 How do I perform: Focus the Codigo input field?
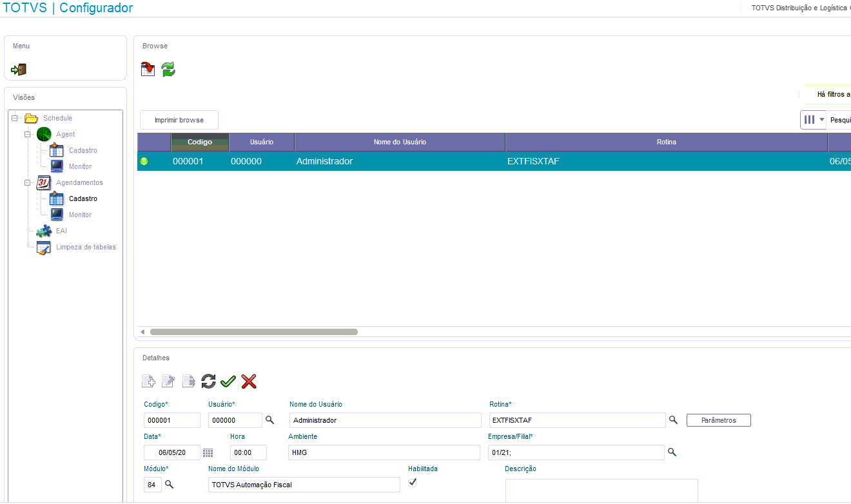click(x=172, y=420)
